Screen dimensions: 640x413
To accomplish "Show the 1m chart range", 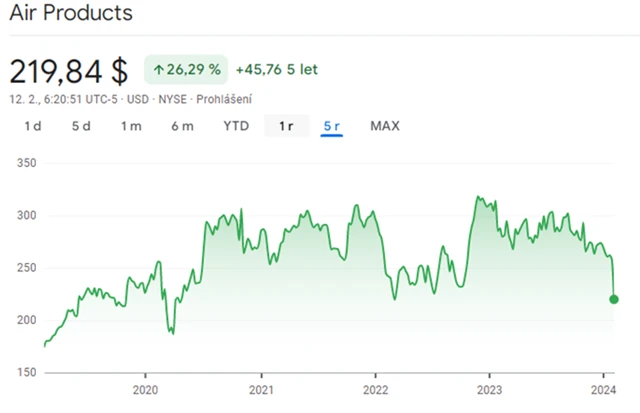I will pos(131,126).
